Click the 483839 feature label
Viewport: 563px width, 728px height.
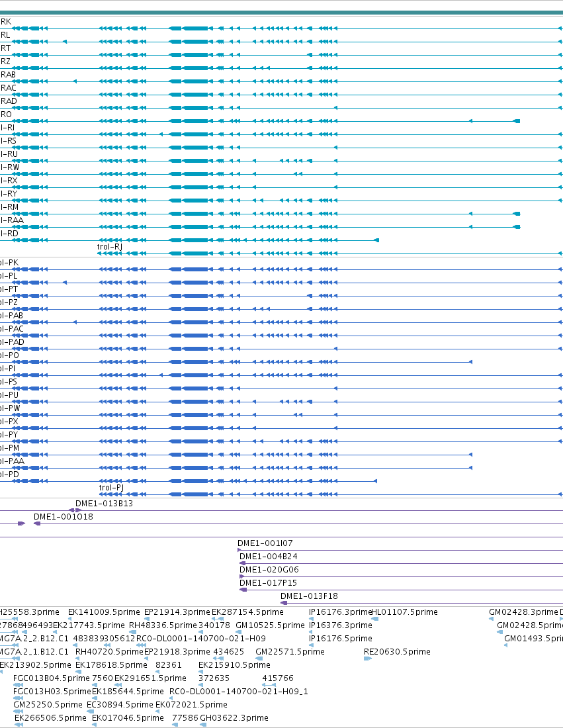[x=89, y=639]
